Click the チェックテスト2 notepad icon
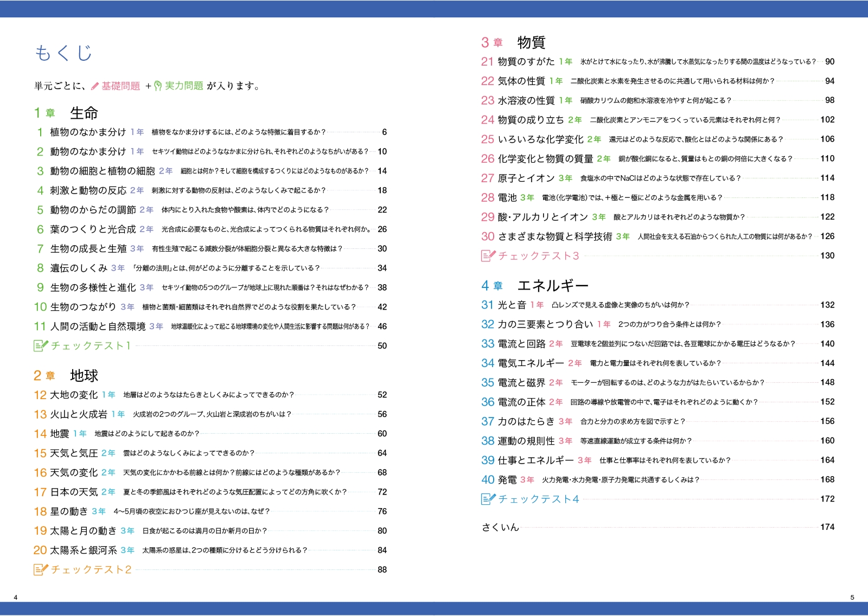 click(41, 569)
